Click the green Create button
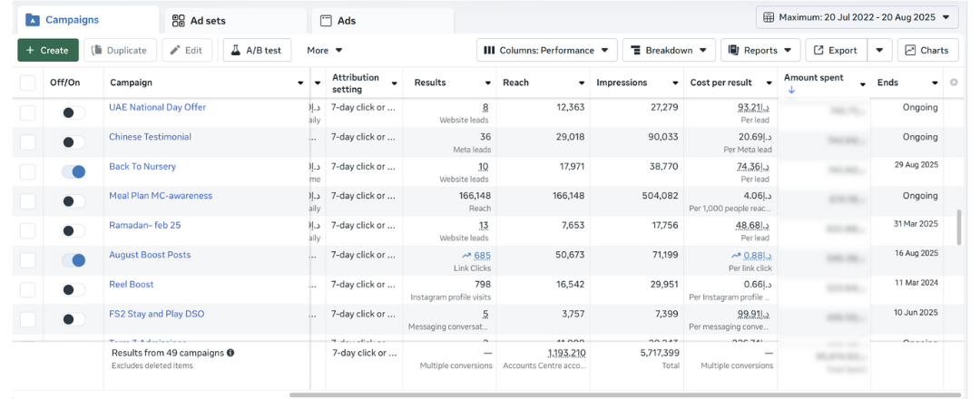Viewport: 980px width, 399px height. [x=48, y=51]
